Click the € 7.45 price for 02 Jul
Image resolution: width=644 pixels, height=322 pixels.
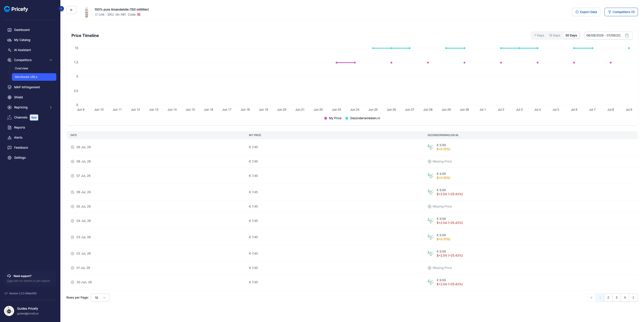tap(253, 254)
